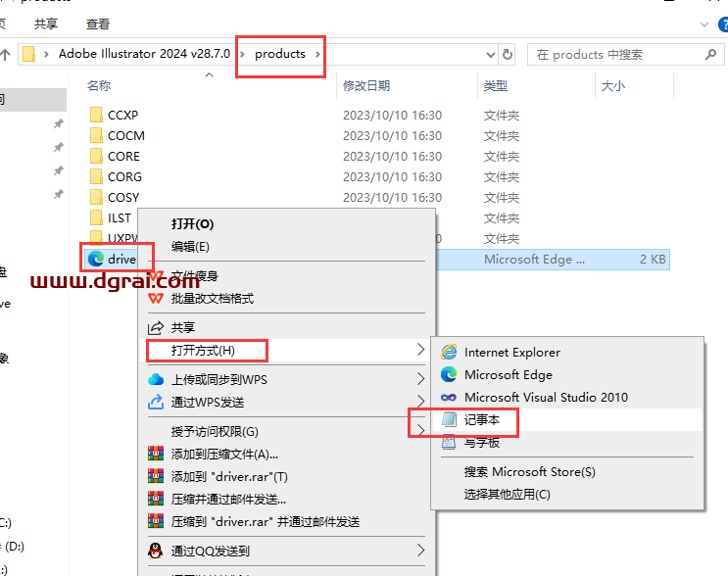Click the Internet Explorer icon in submenu
Viewport: 728px width, 576px height.
449,352
